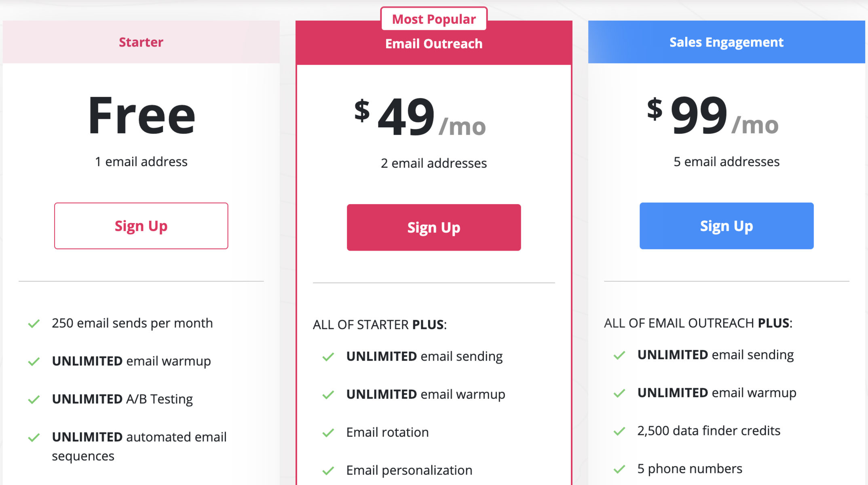
Task: Click the checkmark next to Email personalization
Action: [x=328, y=470]
